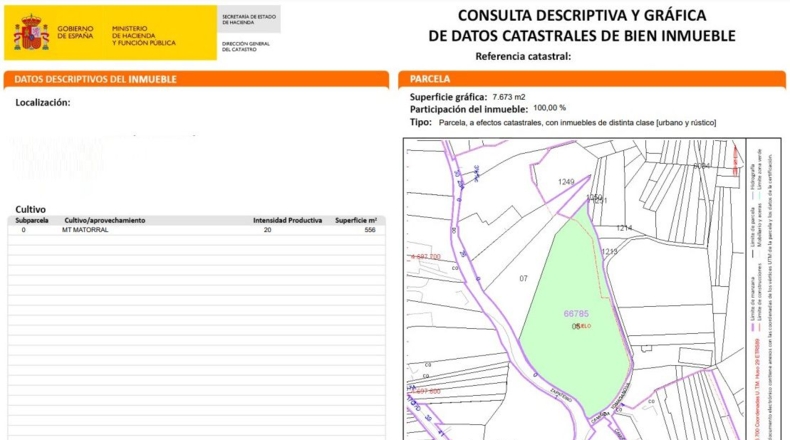
Task: Click the 'Localización:' label
Action: 43,102
